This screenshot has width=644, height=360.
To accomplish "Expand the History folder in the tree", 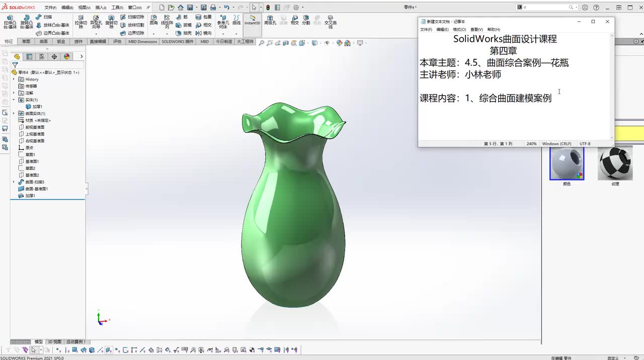I will tap(14, 79).
